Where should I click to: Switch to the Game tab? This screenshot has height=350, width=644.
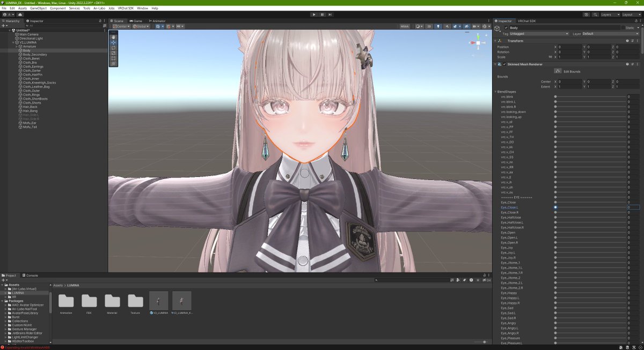[x=136, y=20]
